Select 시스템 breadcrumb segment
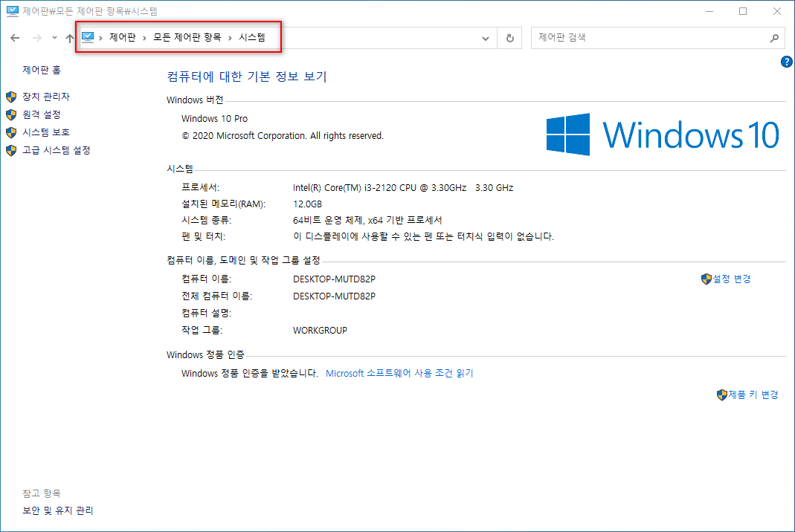 tap(252, 37)
